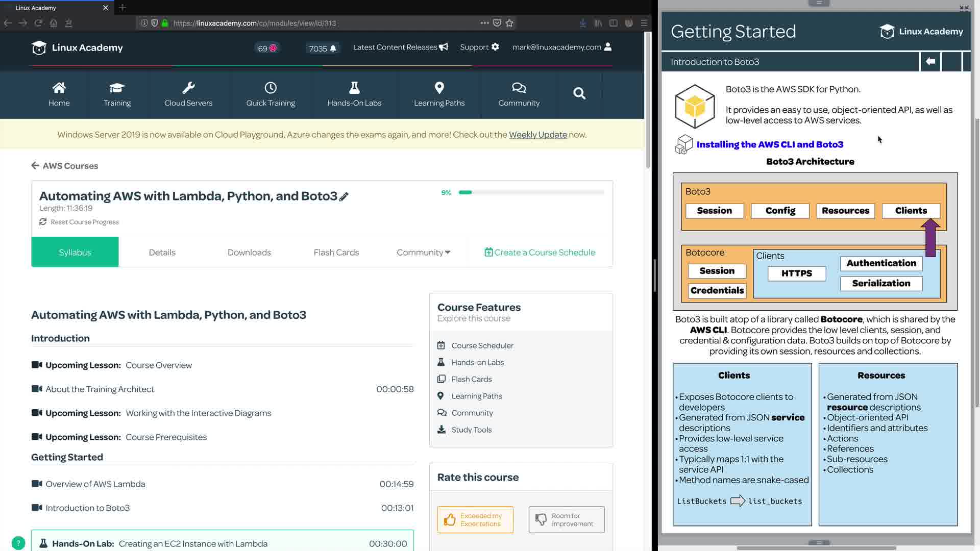The width and height of the screenshot is (980, 551).
Task: Click the course progress bar
Action: click(531, 192)
